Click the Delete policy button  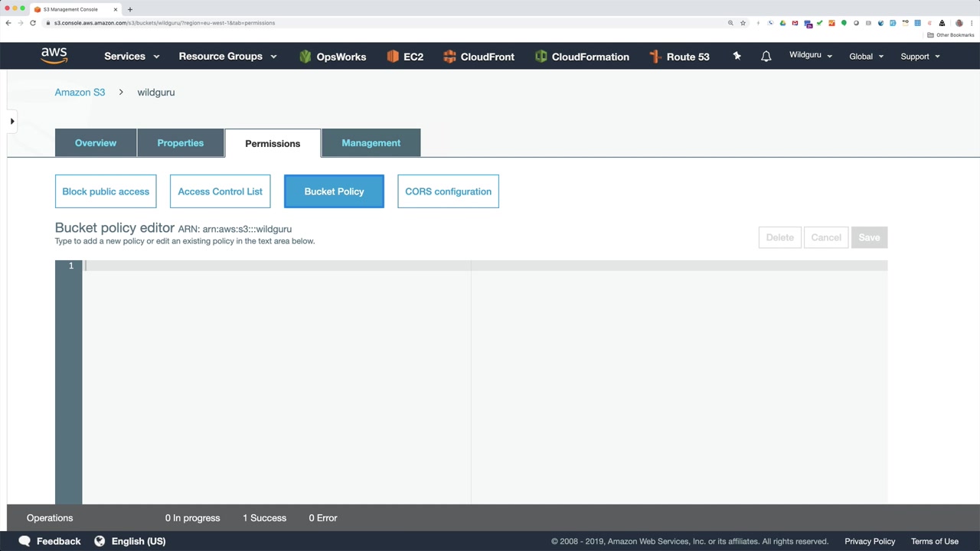tap(780, 237)
